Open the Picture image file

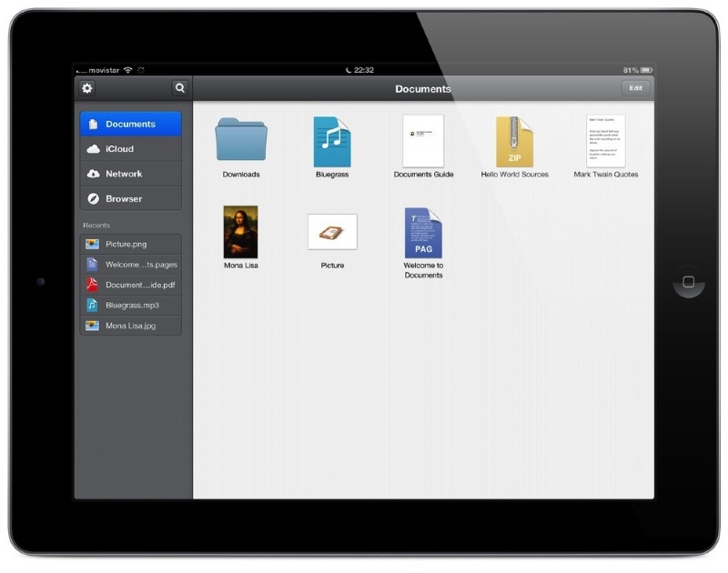332,232
